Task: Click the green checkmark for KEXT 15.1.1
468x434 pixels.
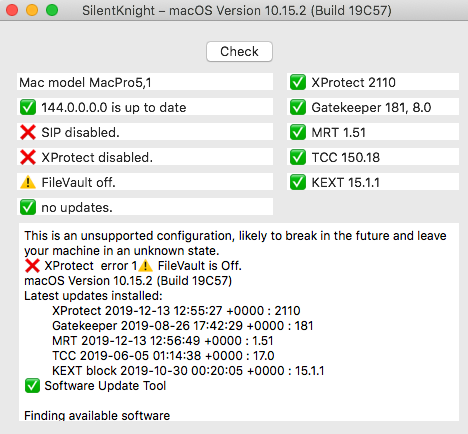Action: [298, 182]
